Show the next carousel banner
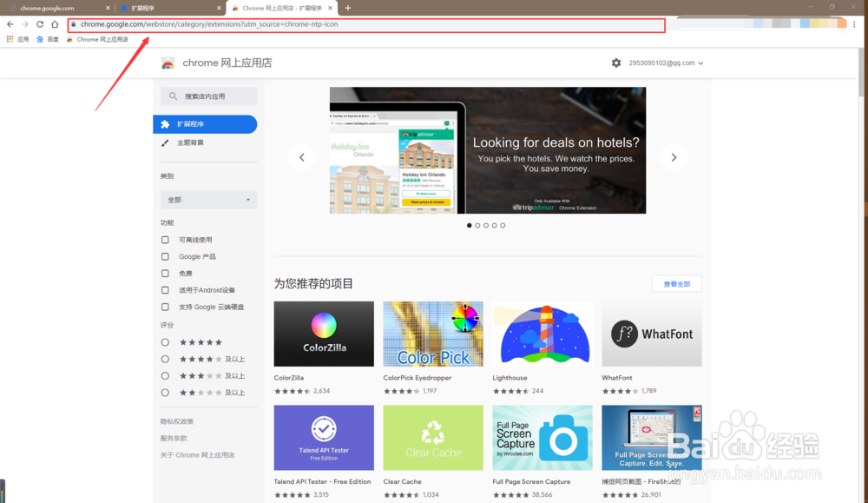Image resolution: width=868 pixels, height=503 pixels. click(674, 157)
